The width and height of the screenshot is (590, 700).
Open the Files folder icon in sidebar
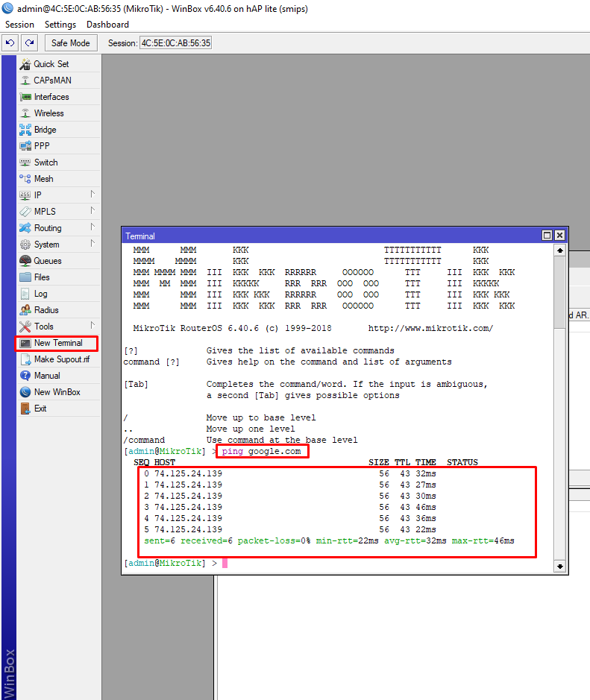click(x=25, y=277)
